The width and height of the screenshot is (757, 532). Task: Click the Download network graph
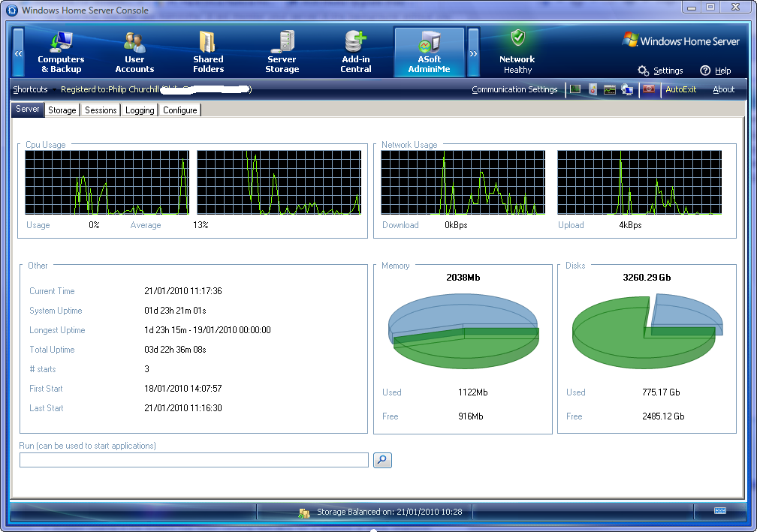pos(463,182)
